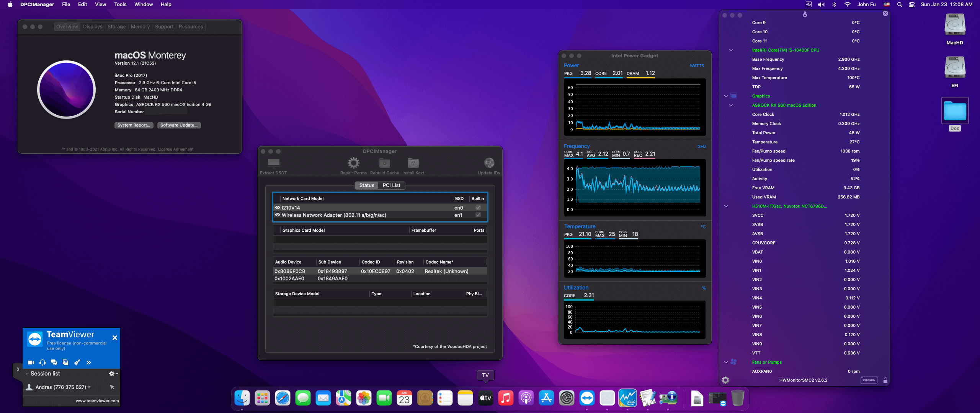980x413 pixels.
Task: Start video in TeamViewer panel
Action: coord(31,362)
